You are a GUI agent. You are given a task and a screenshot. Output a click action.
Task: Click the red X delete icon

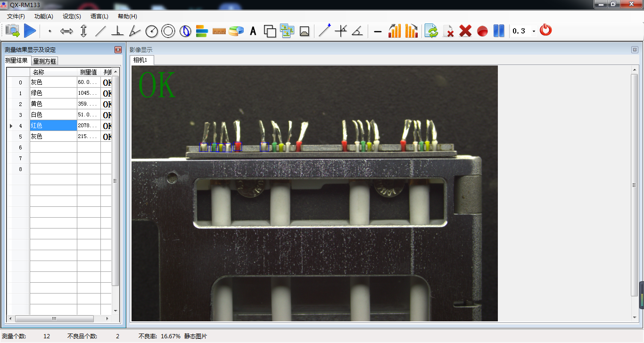click(465, 31)
